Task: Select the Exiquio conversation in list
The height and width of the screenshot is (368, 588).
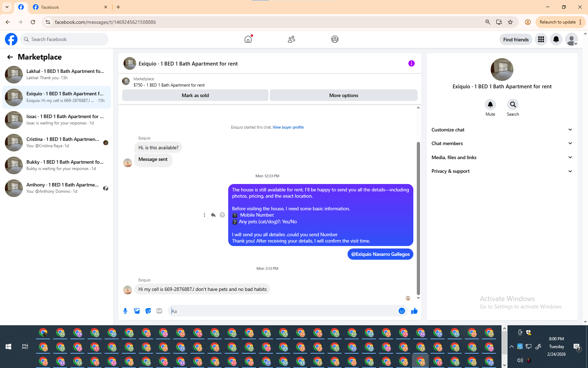Action: pyautogui.click(x=57, y=97)
